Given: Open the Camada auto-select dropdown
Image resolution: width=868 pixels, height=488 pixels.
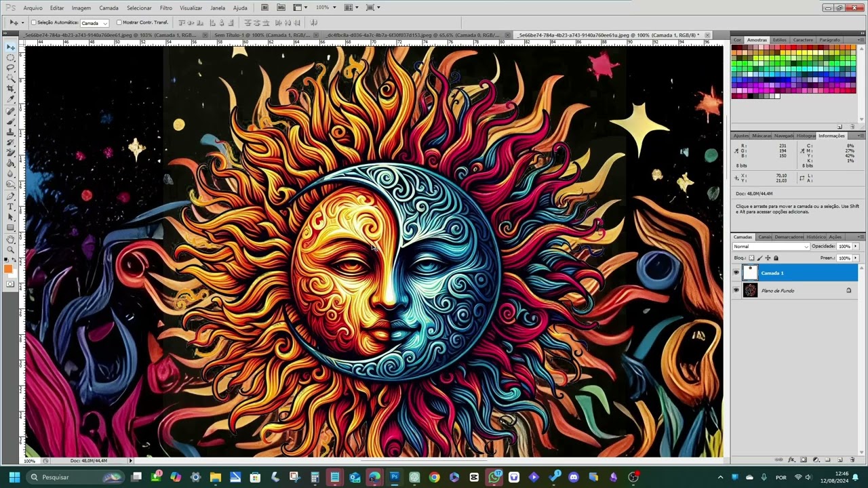Looking at the screenshot, I should tap(94, 23).
